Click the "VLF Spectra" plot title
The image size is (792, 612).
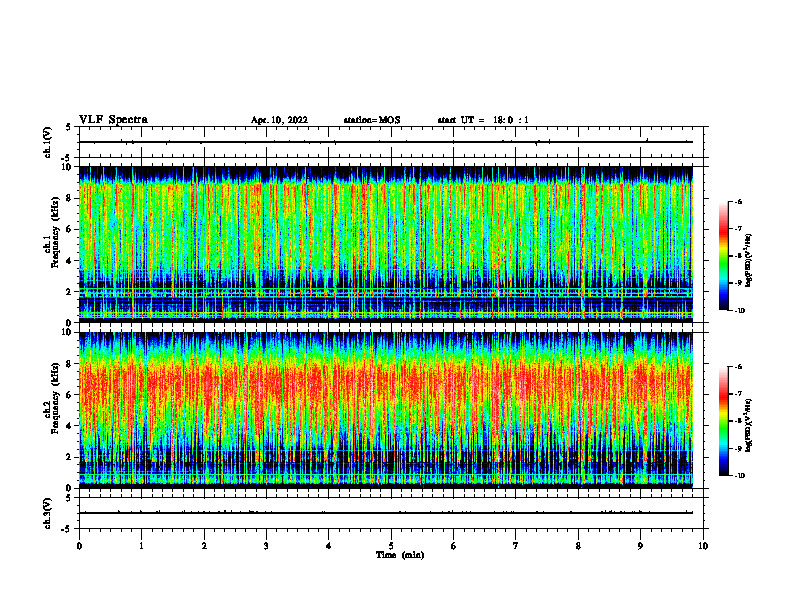[114, 120]
